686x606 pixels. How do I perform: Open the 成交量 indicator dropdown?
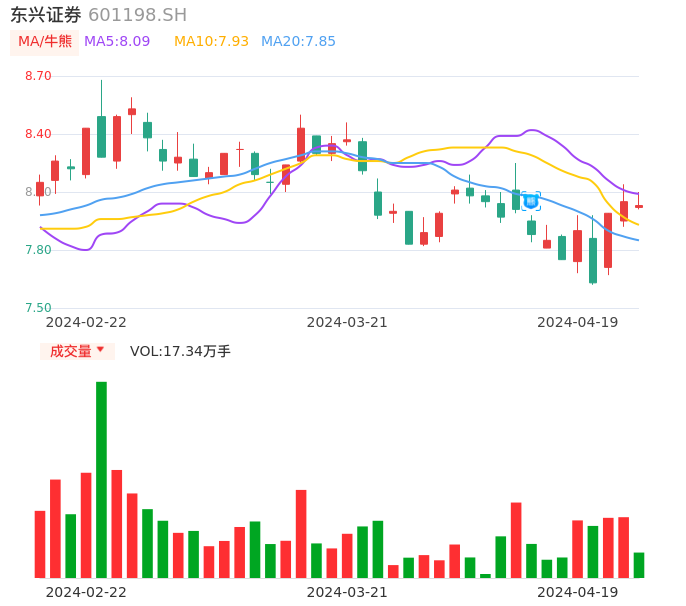[x=77, y=351]
